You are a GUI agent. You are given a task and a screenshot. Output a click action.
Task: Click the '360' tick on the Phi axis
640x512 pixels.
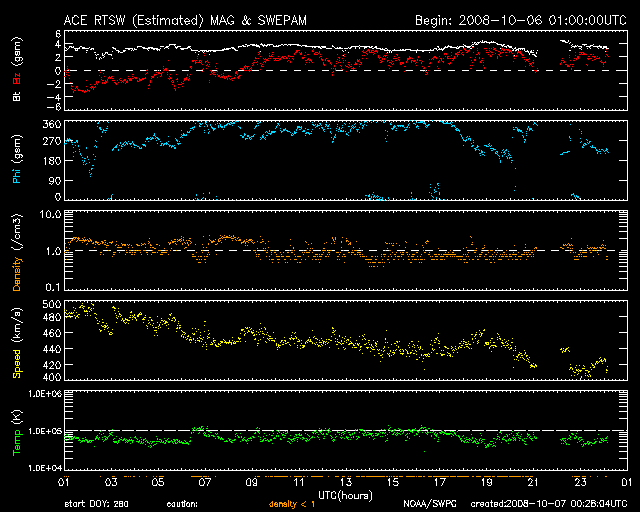pos(52,124)
